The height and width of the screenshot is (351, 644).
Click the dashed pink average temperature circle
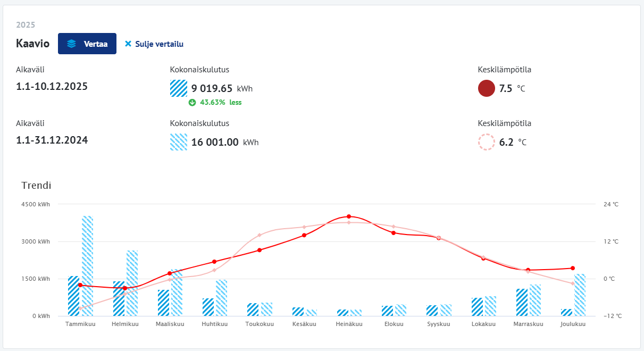487,142
